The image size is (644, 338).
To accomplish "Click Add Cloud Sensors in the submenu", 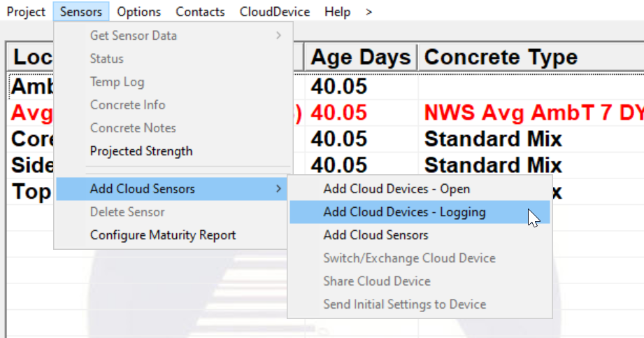I will pos(375,235).
